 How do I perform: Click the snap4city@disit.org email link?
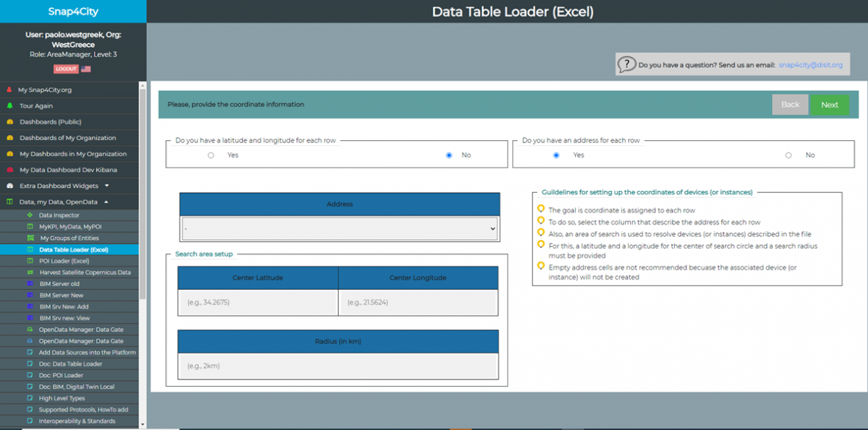click(x=810, y=65)
